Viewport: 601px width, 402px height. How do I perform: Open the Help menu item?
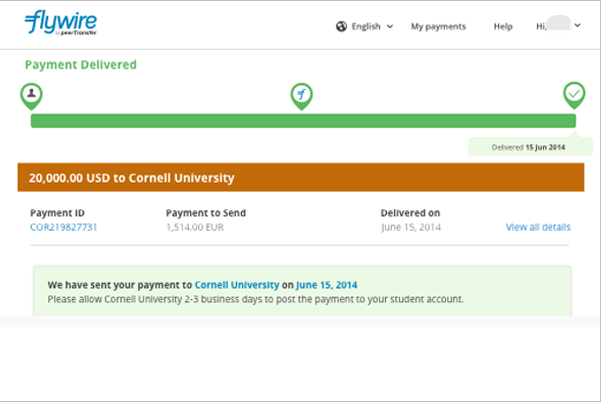point(503,26)
